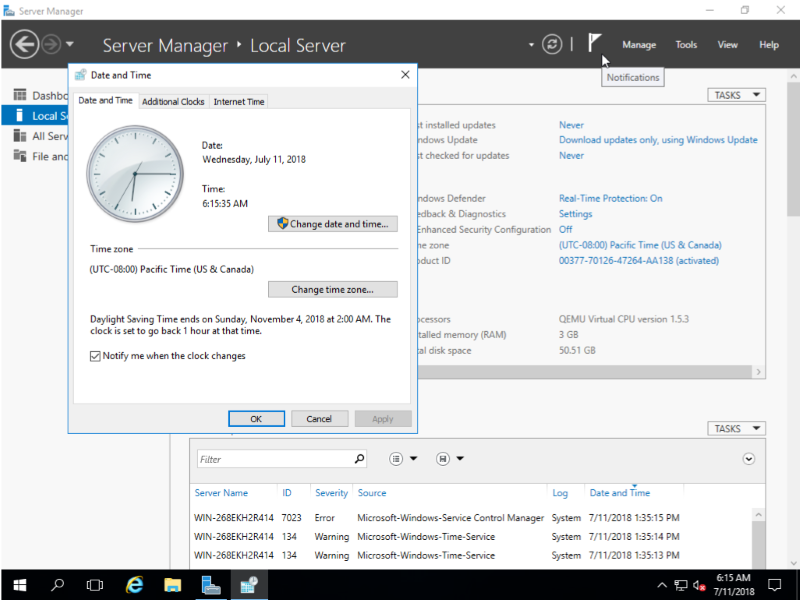Click the muted volume tray icon
Viewport: 800px width, 600px height.
(x=699, y=585)
